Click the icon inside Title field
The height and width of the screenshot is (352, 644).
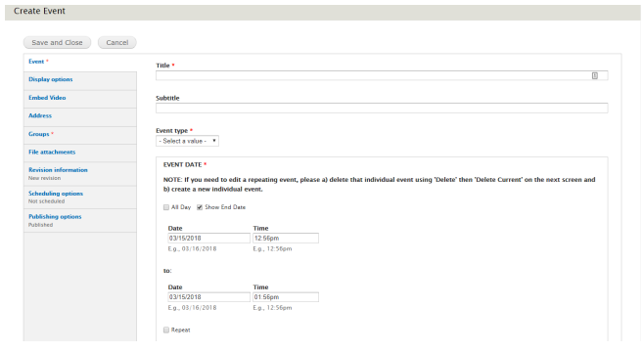point(595,75)
